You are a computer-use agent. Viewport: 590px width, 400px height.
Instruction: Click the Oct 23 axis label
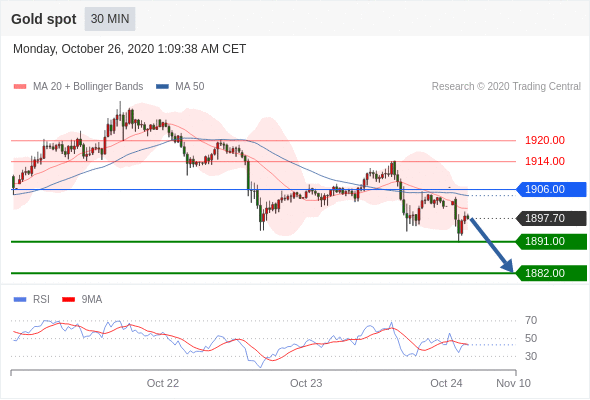[x=306, y=383]
